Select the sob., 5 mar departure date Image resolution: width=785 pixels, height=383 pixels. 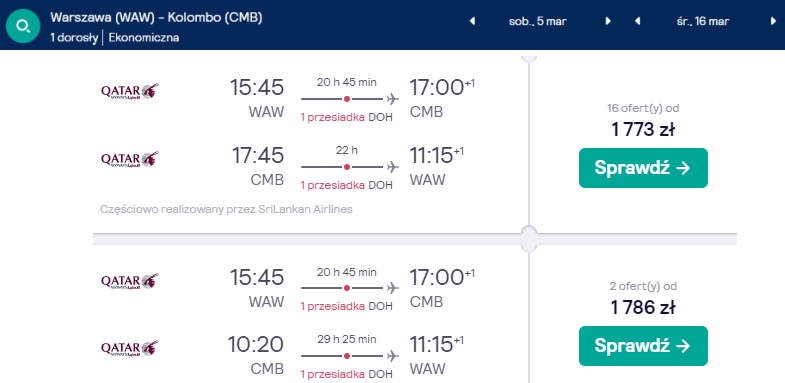pos(538,21)
